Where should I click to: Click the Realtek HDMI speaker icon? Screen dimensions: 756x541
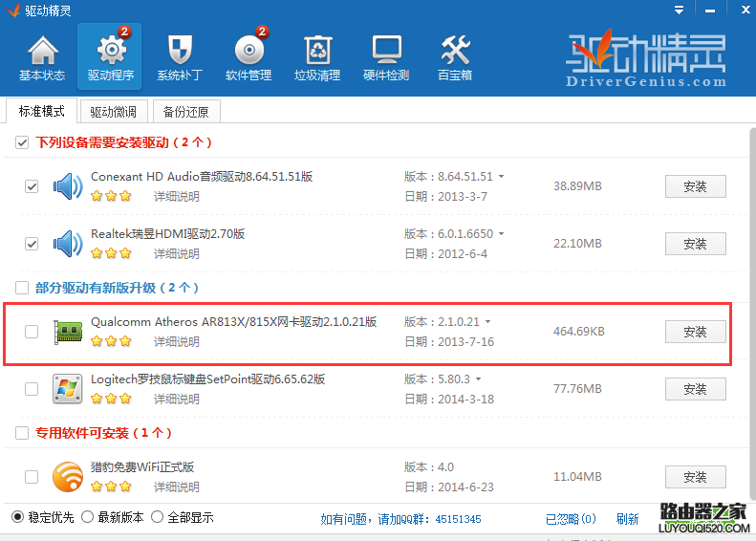pyautogui.click(x=68, y=244)
